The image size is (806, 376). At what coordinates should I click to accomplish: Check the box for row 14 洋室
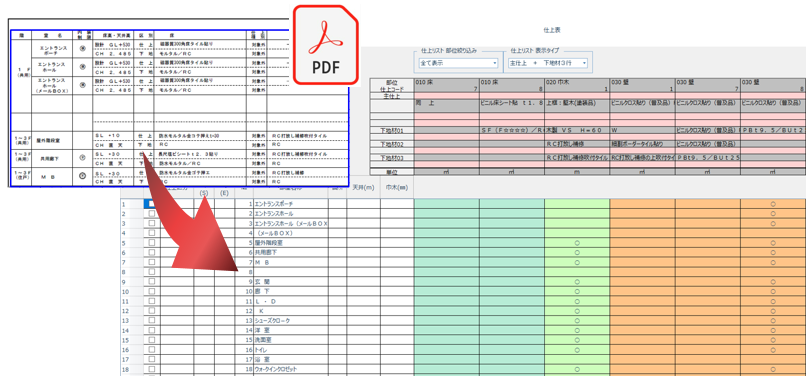152,330
